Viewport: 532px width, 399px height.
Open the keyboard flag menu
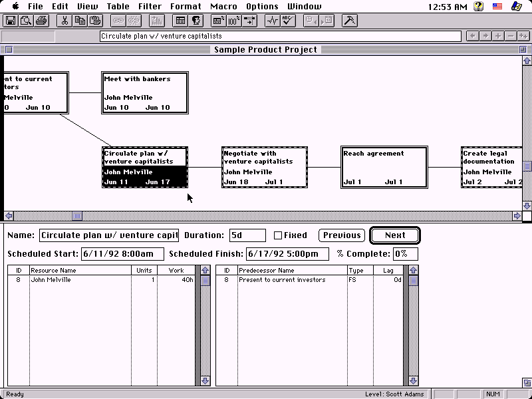pos(497,6)
